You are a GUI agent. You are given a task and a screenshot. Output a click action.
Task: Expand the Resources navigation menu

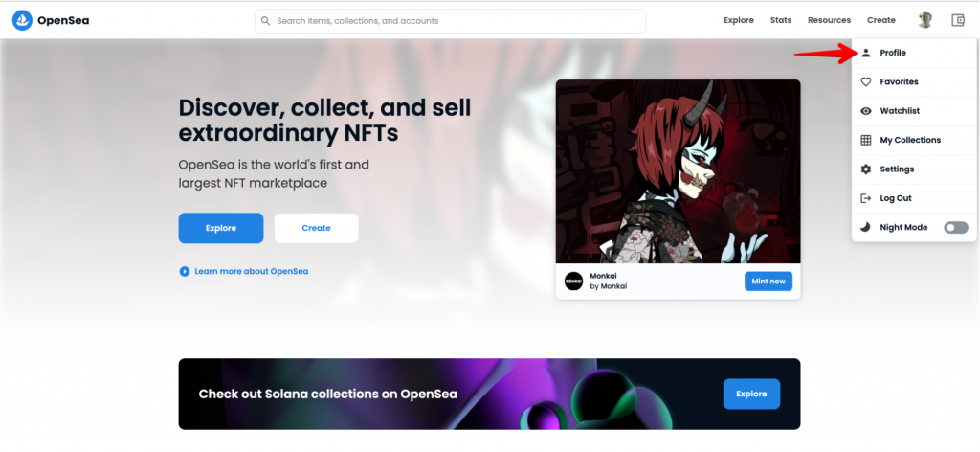click(x=829, y=21)
